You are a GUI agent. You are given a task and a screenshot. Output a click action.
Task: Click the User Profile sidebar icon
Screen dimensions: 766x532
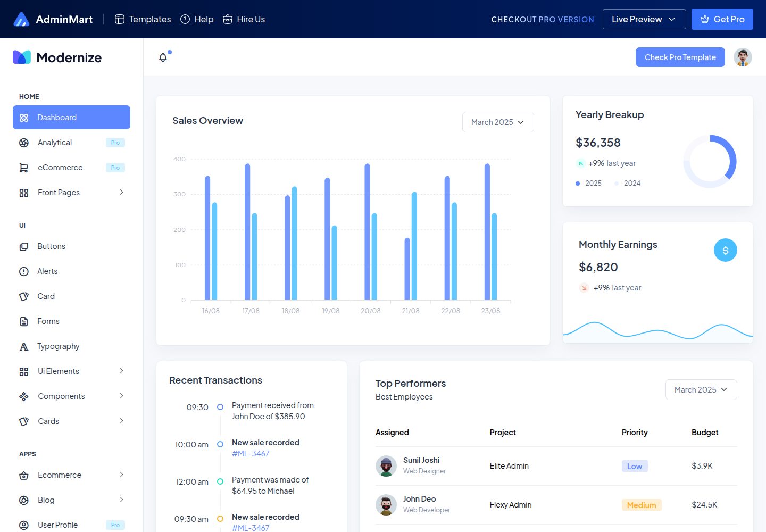pos(24,525)
